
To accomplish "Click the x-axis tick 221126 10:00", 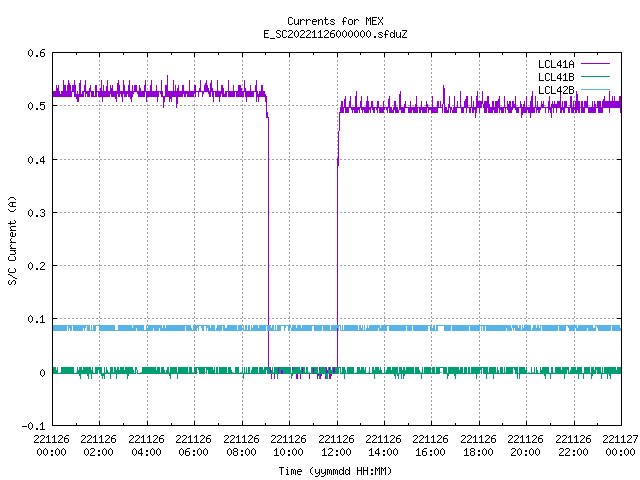I will [288, 446].
